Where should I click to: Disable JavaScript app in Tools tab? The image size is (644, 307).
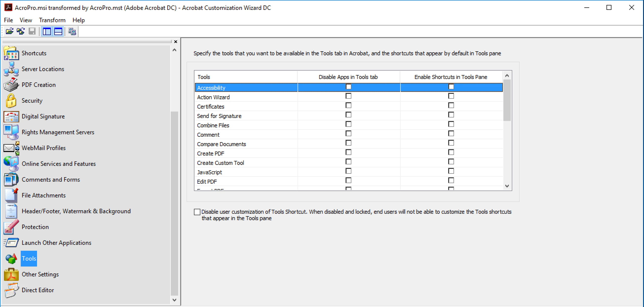pyautogui.click(x=348, y=171)
